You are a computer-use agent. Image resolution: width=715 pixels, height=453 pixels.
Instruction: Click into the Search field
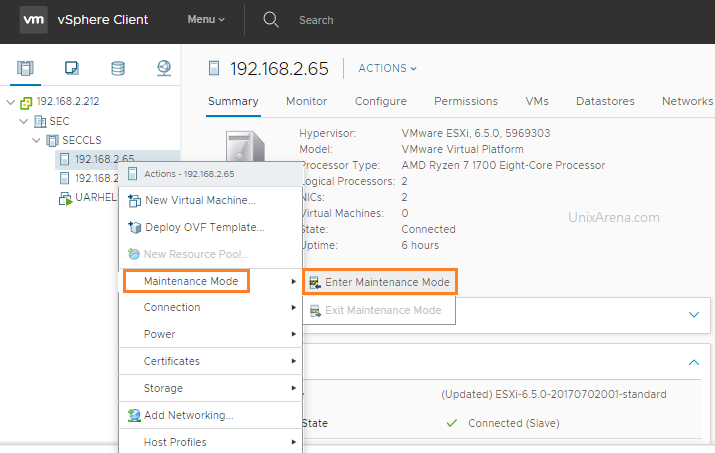pos(316,20)
